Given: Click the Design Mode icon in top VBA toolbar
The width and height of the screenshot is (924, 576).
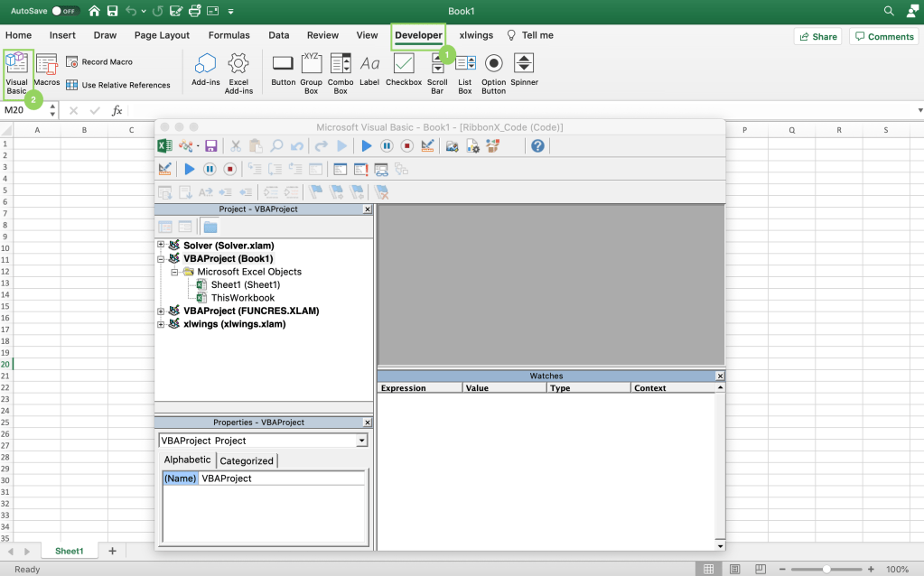Looking at the screenshot, I should pyautogui.click(x=427, y=145).
